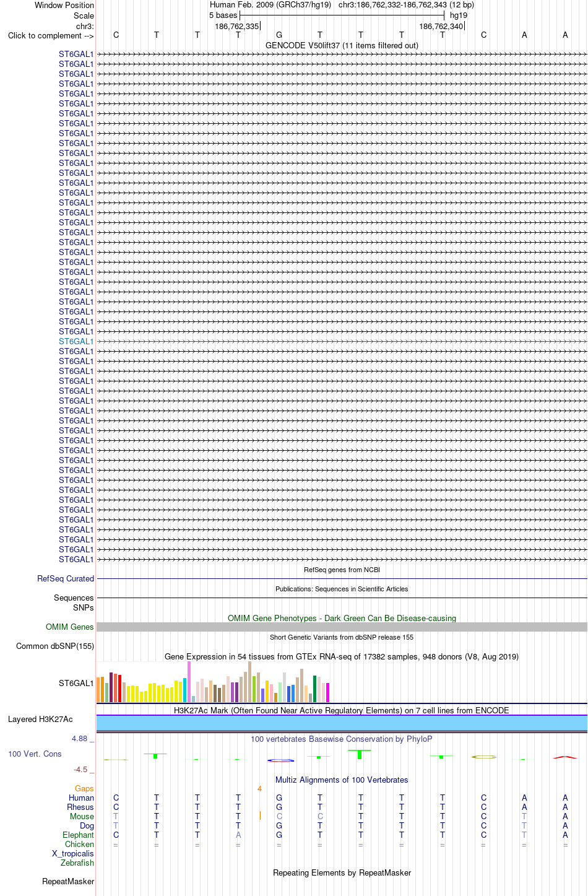Click the orange Gaps row label

click(x=84, y=788)
